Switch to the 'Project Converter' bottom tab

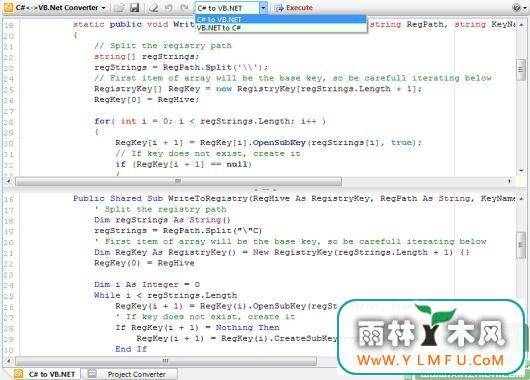pyautogui.click(x=131, y=374)
